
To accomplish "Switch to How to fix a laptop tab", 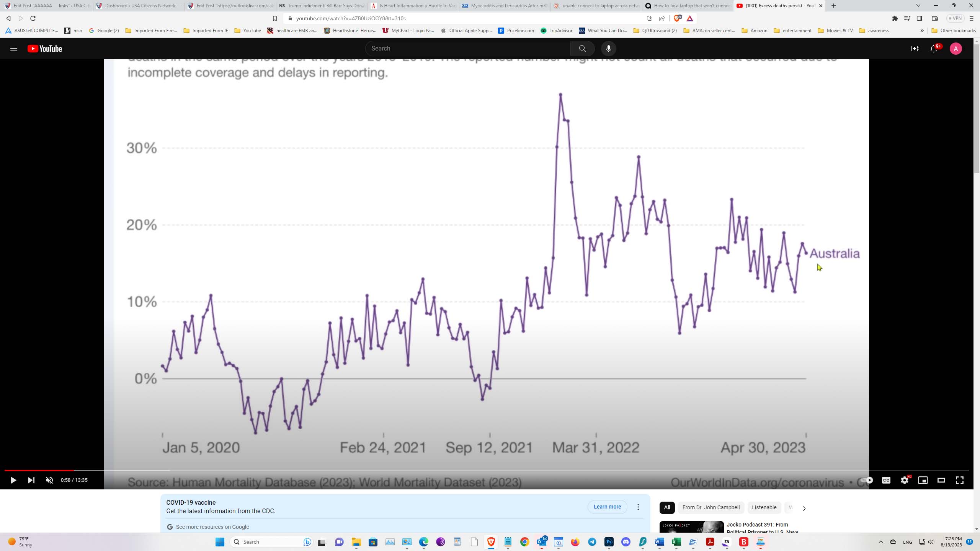I will [688, 5].
